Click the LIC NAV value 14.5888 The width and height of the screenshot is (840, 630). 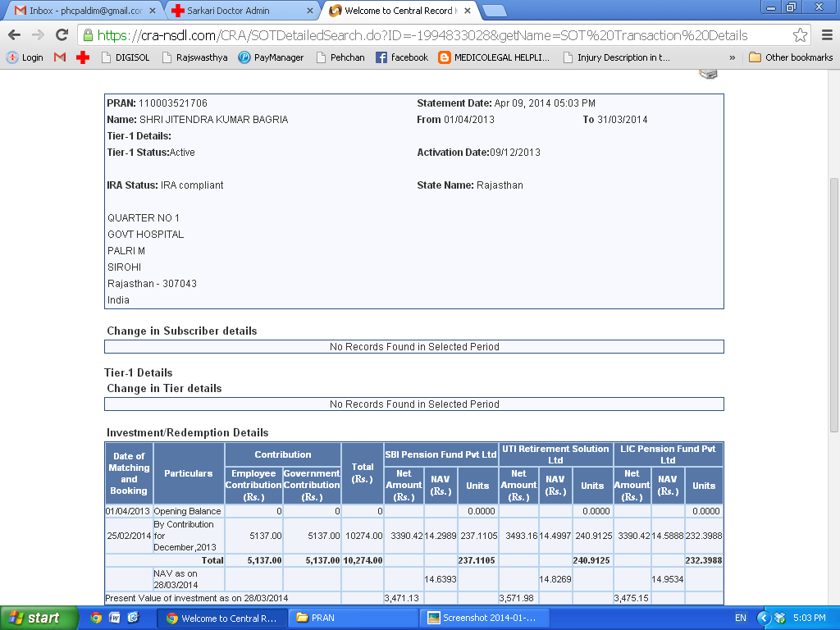click(x=668, y=536)
